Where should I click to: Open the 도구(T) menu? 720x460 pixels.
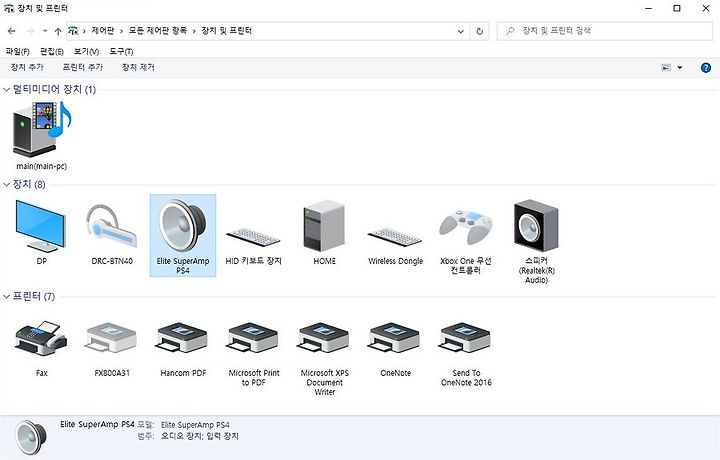click(x=121, y=51)
